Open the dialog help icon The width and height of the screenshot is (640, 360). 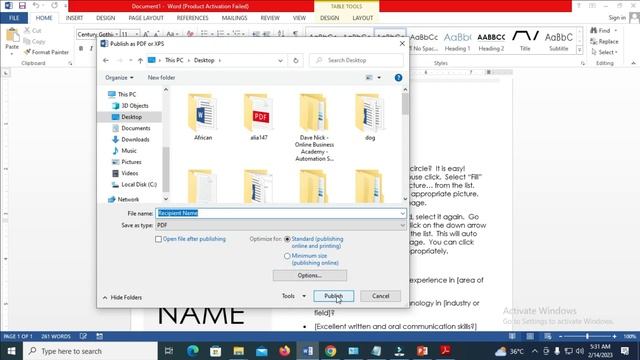(x=398, y=78)
